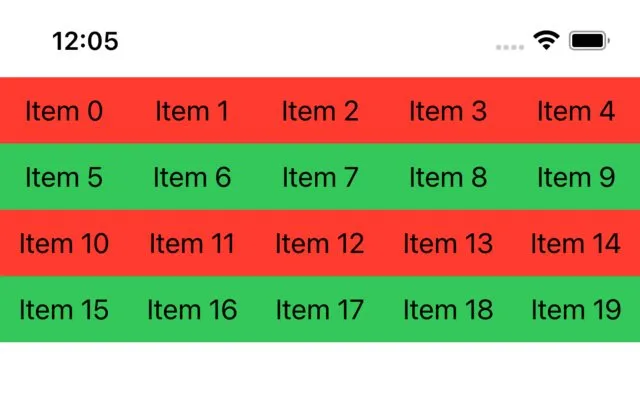Select Item 0 in the grid
This screenshot has height=420, width=640.
(64, 111)
